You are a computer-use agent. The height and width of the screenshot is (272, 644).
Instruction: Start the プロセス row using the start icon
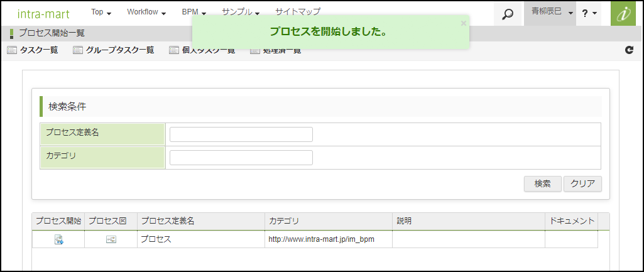coord(58,239)
